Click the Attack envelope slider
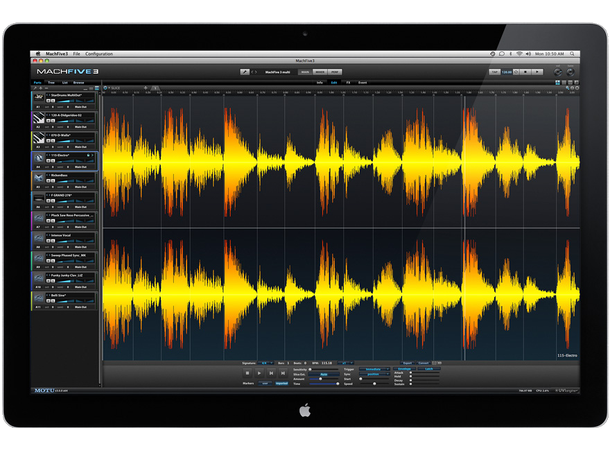The width and height of the screenshot is (610, 450). pyautogui.click(x=425, y=372)
